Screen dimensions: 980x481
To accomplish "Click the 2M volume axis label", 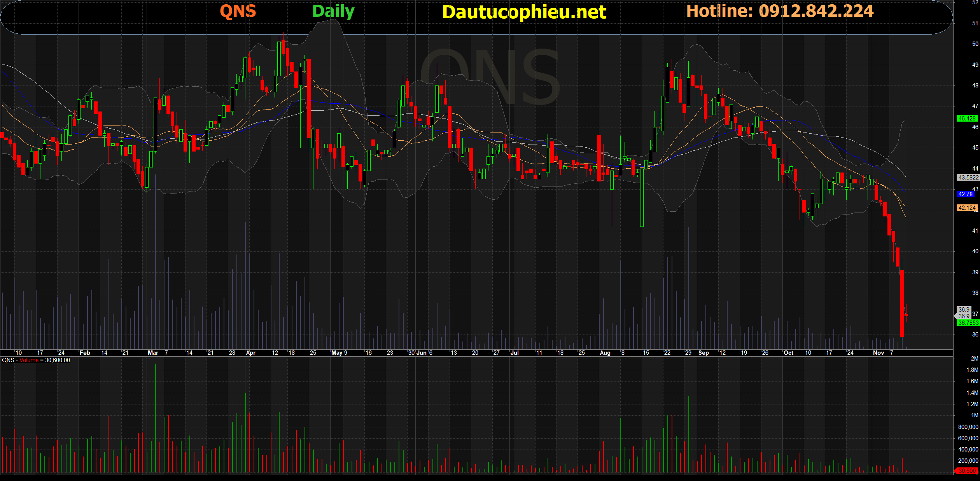I will click(x=975, y=359).
